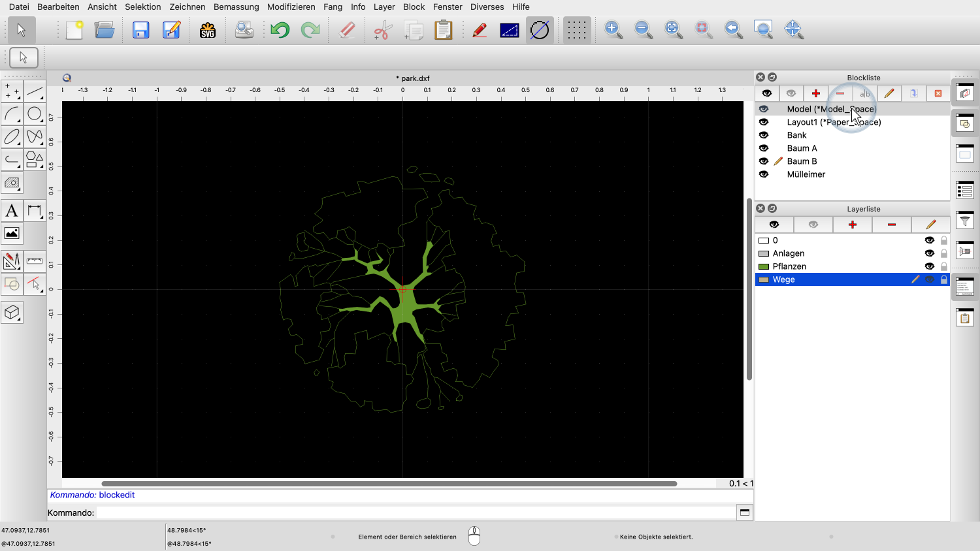Toggle visibility of the Mülleimer block
The image size is (980, 551).
pos(764,174)
